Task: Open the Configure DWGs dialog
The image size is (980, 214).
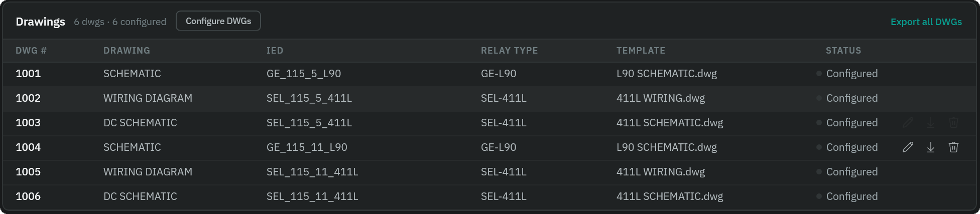Action: (x=218, y=21)
